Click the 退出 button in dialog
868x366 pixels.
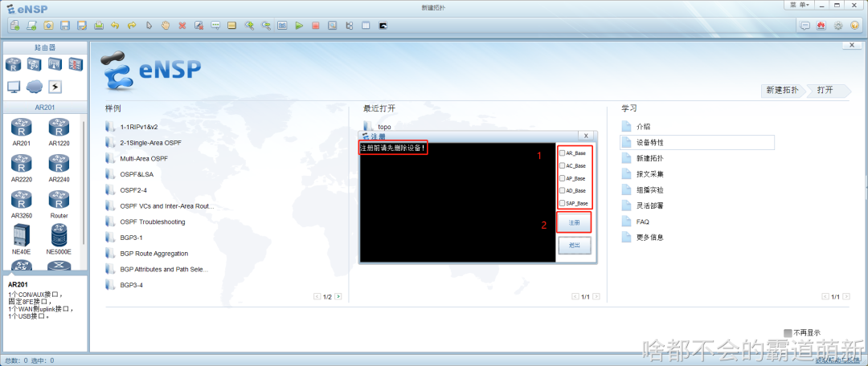tap(575, 245)
